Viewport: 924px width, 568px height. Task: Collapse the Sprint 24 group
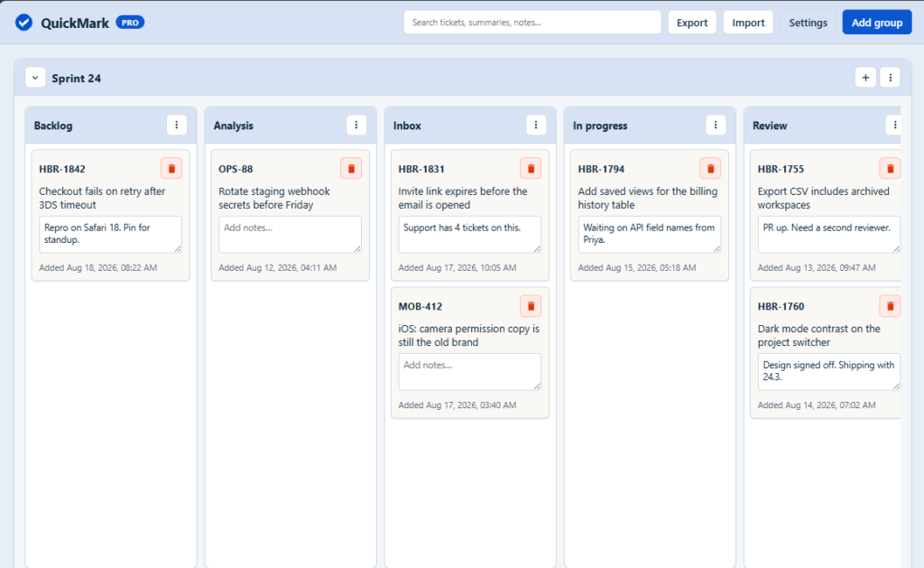coord(35,78)
